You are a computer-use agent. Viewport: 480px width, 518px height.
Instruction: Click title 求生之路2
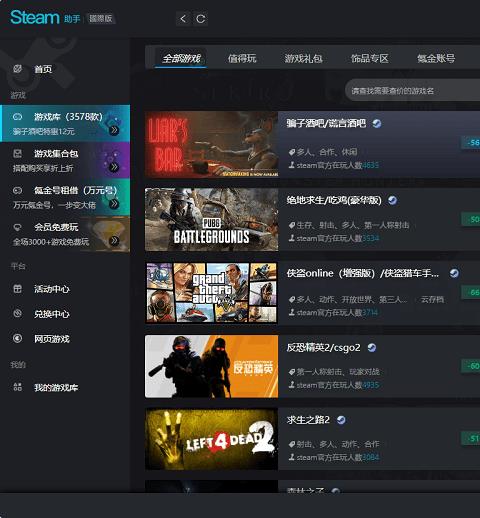308,420
